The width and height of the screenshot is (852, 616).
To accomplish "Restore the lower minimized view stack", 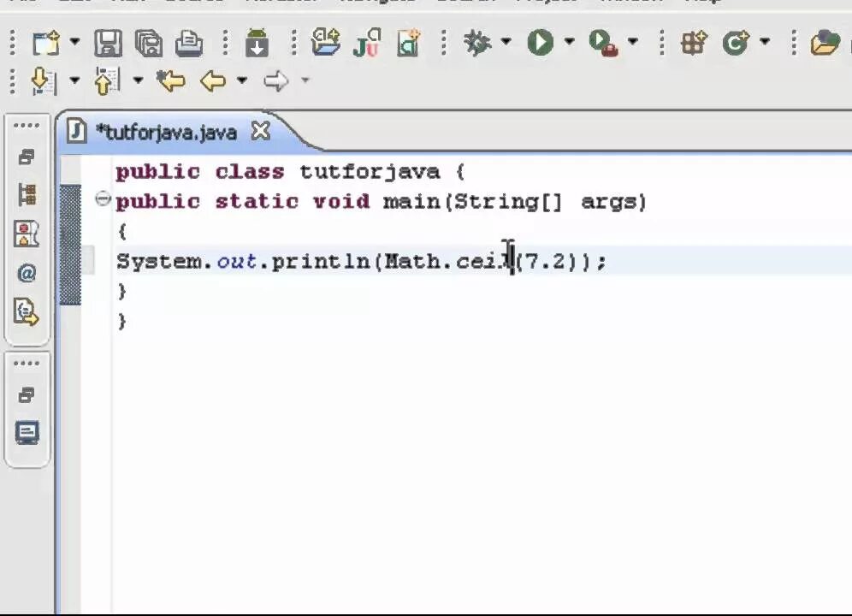I will coord(26,395).
